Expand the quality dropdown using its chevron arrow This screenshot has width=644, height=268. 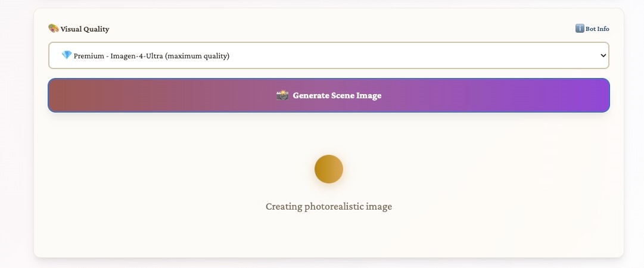click(x=603, y=55)
